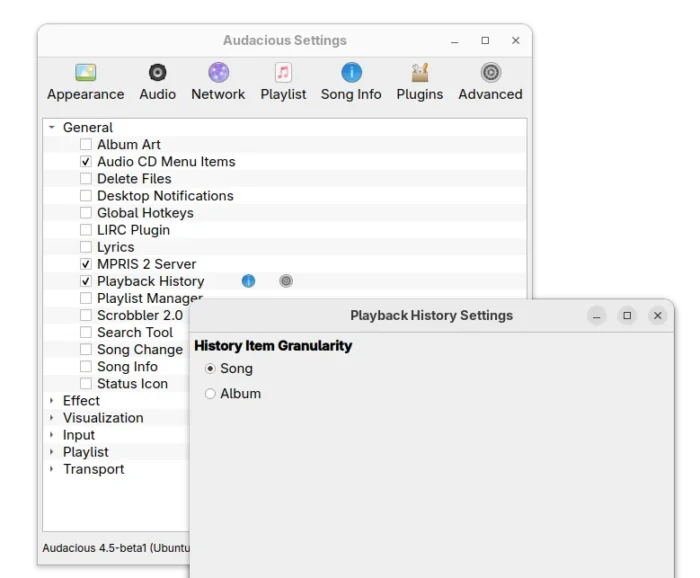Open the Appearance settings icon
This screenshot has height=578, width=700.
[x=85, y=73]
